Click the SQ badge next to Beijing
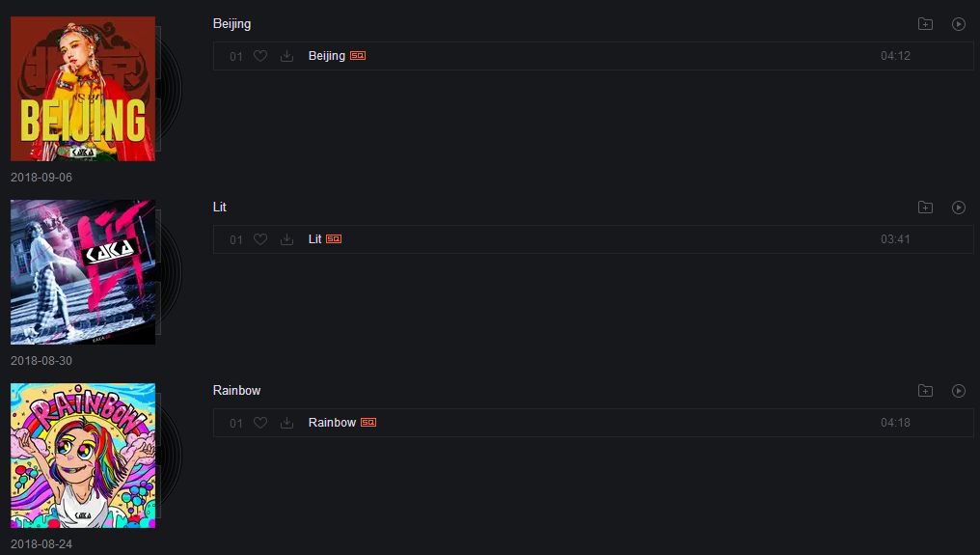The height and width of the screenshot is (555, 980). (358, 56)
